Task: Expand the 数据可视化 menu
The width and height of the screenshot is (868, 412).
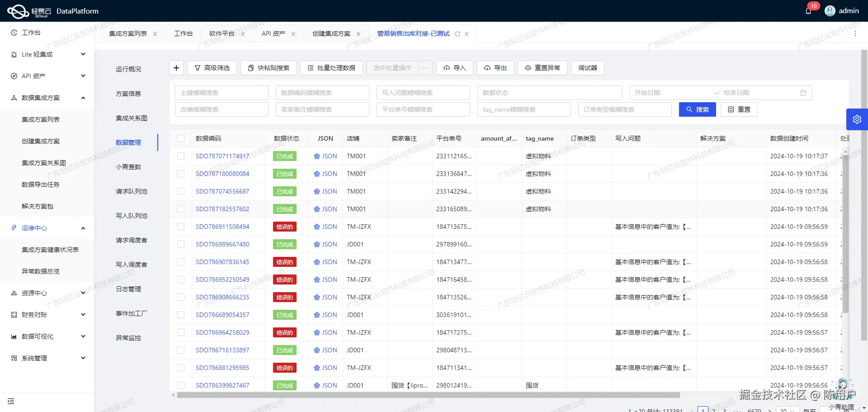Action: click(x=47, y=336)
